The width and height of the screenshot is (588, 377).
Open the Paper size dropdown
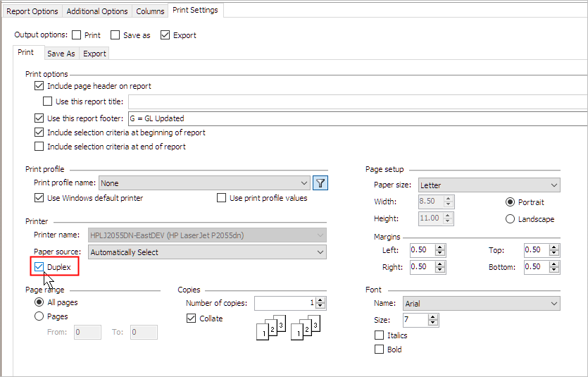[x=489, y=185]
